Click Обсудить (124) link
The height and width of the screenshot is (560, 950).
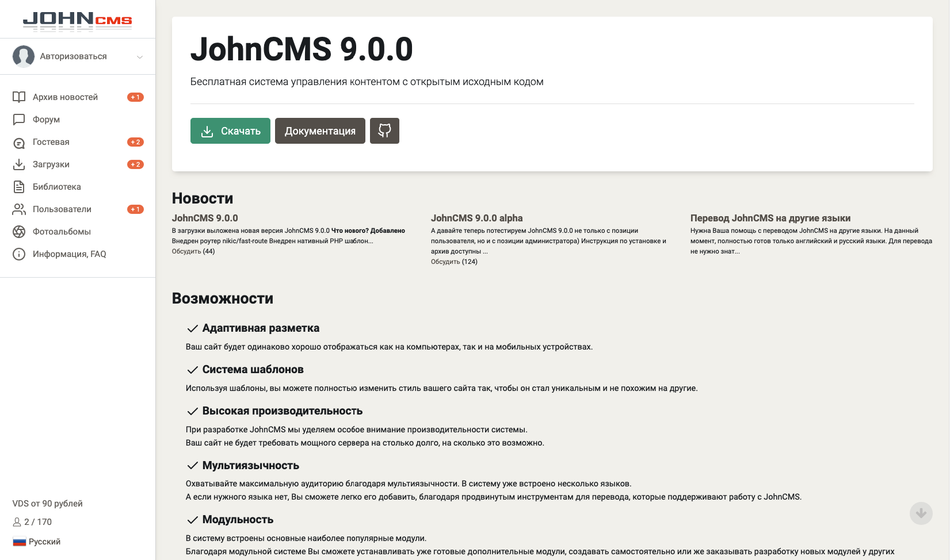(454, 262)
